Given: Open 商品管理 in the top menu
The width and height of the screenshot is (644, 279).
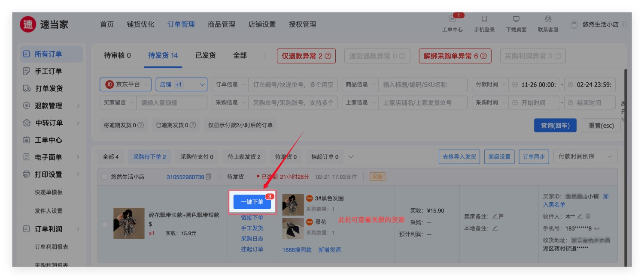Looking at the screenshot, I should (222, 24).
